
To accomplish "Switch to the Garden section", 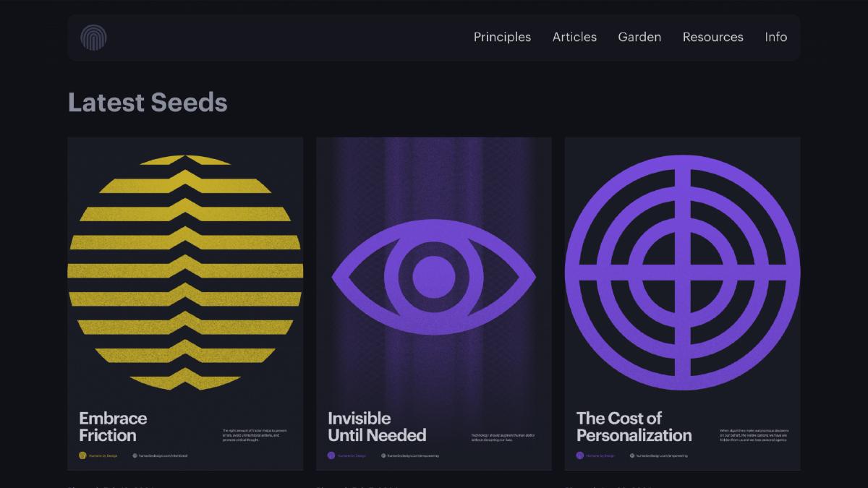I will (639, 37).
